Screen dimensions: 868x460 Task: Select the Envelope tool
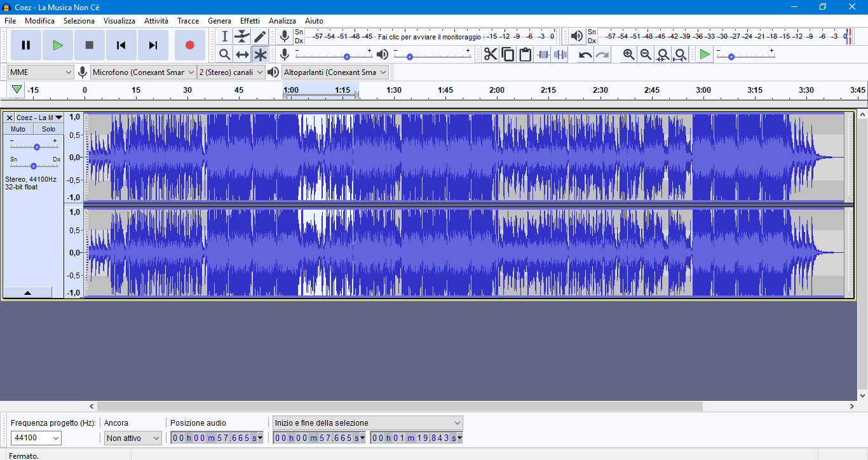point(242,36)
